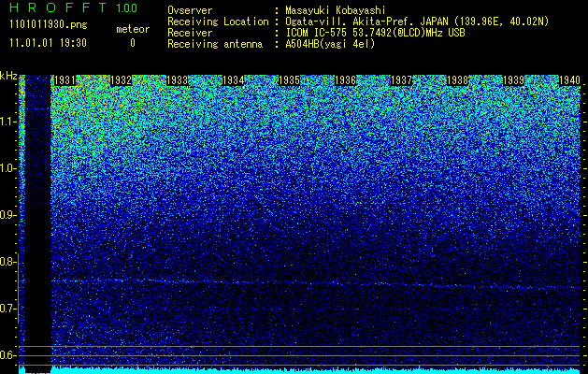This screenshot has height=374, width=588.
Task: Click the 1931 time marker
Action: point(65,80)
